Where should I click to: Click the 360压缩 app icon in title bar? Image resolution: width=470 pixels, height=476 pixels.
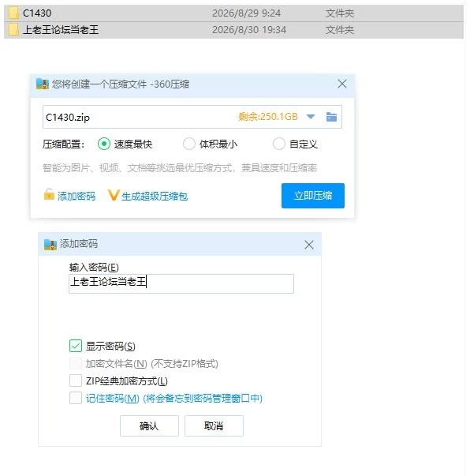[x=43, y=84]
